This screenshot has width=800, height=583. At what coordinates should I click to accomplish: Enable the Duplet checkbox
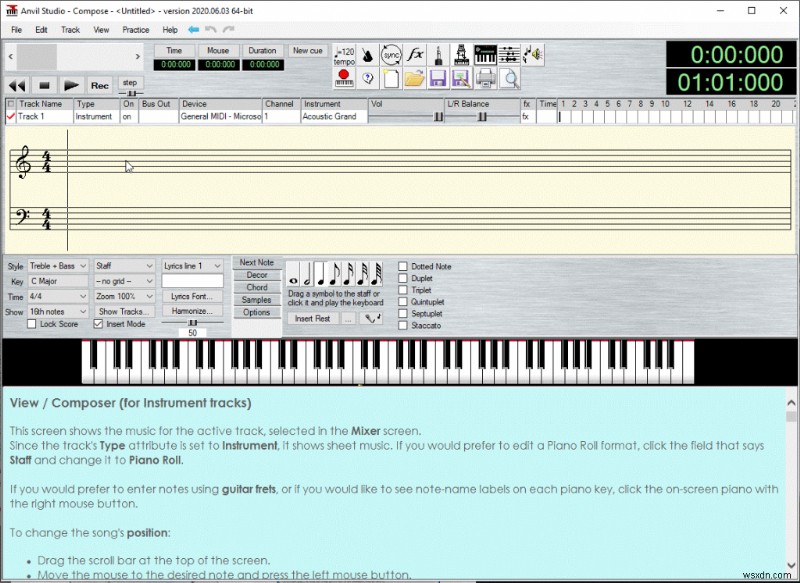[403, 278]
